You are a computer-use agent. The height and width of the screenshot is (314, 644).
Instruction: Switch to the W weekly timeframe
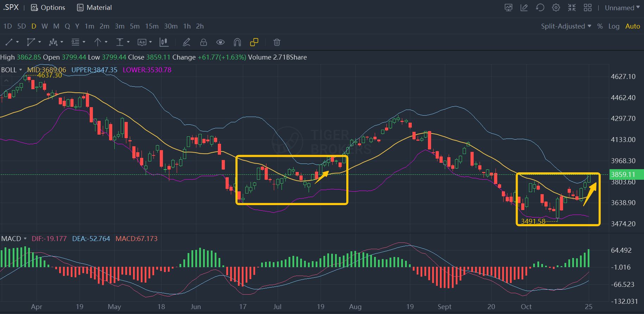(44, 26)
